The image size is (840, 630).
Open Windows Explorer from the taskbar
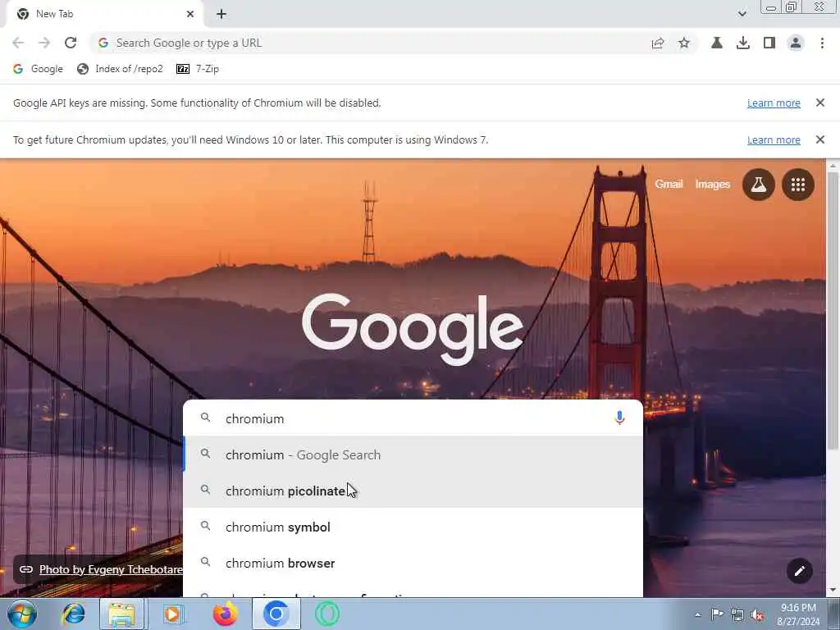click(122, 614)
